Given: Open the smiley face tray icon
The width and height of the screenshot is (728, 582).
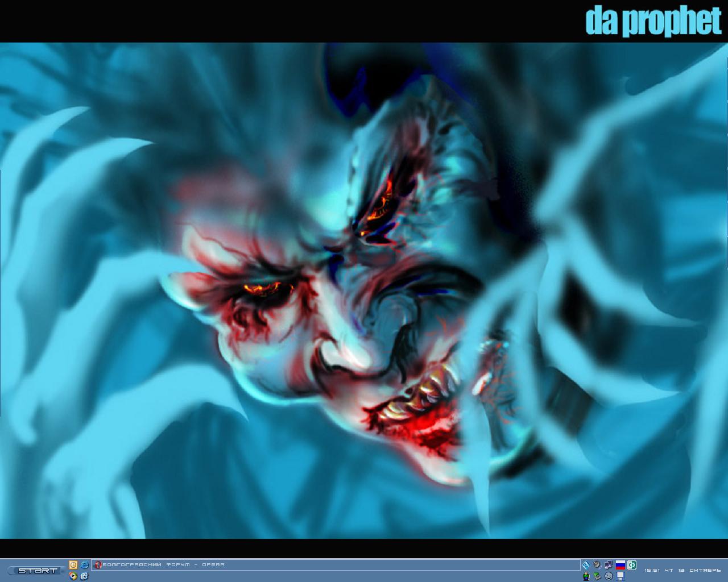Looking at the screenshot, I should click(x=609, y=576).
